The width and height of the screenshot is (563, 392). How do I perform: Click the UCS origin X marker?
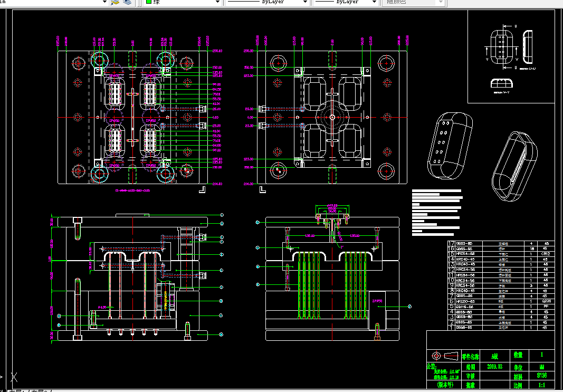[14, 377]
